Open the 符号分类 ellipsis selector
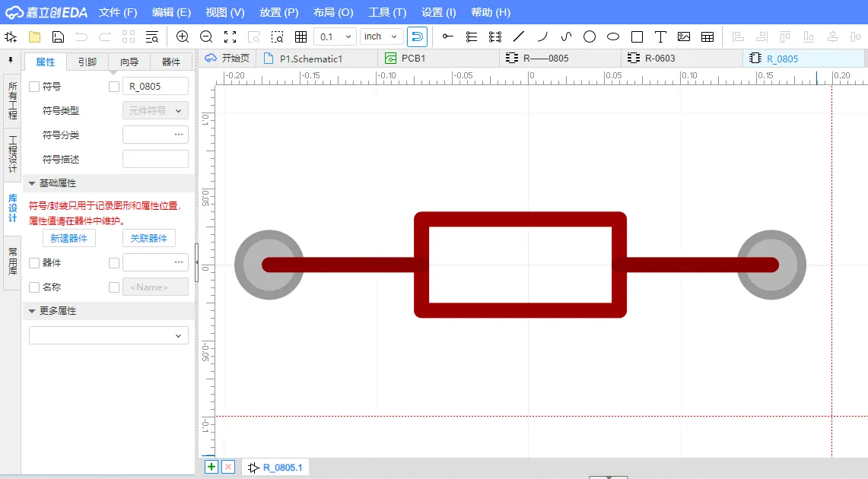This screenshot has width=868, height=479. coord(178,135)
